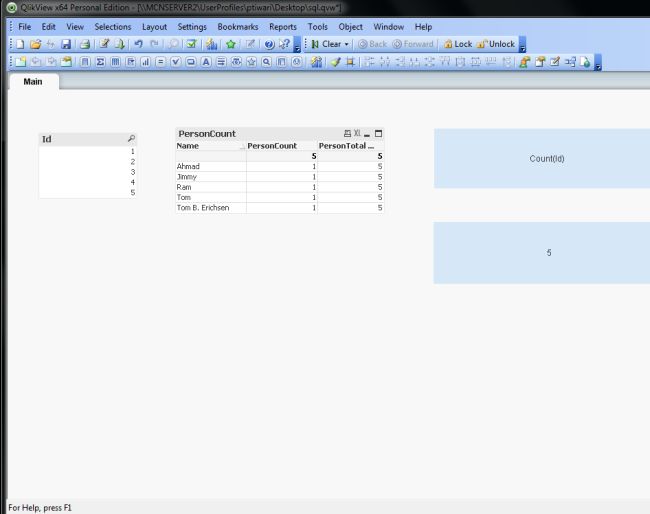This screenshot has width=650, height=514.
Task: Send PersonCount table to Excel (XL icon)
Action: [357, 133]
